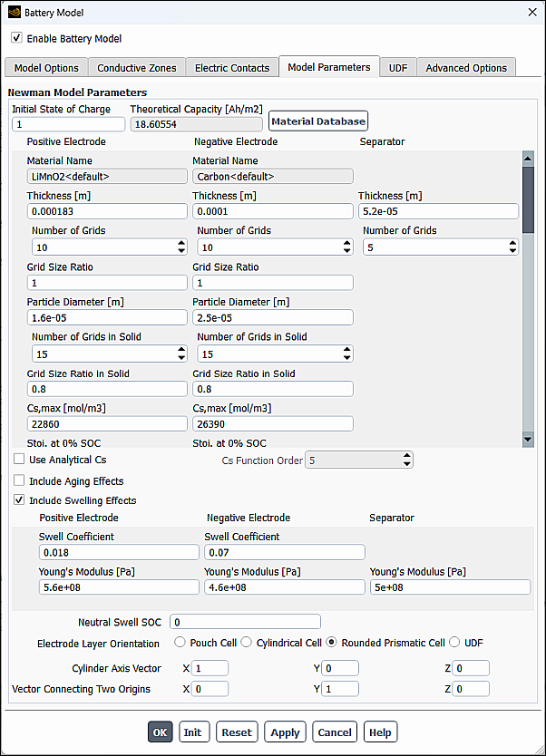This screenshot has width=546, height=756.
Task: Apply the battery model settings
Action: coord(285,732)
